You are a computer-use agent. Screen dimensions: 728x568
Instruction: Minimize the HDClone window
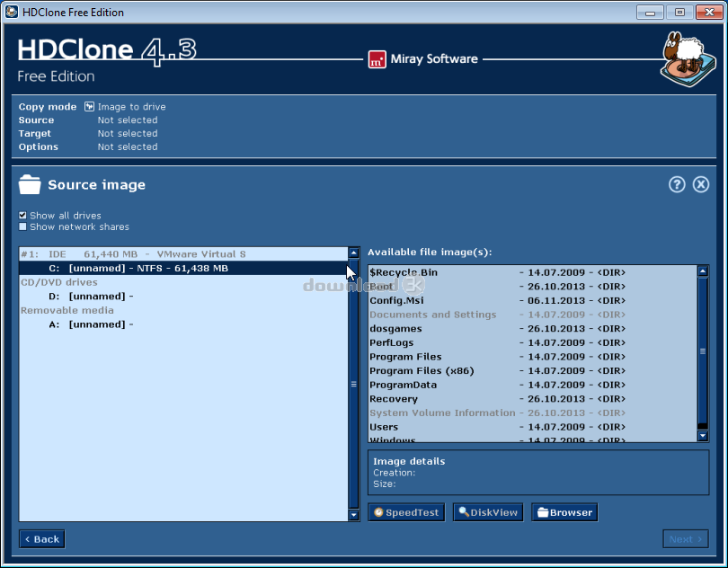pyautogui.click(x=650, y=12)
